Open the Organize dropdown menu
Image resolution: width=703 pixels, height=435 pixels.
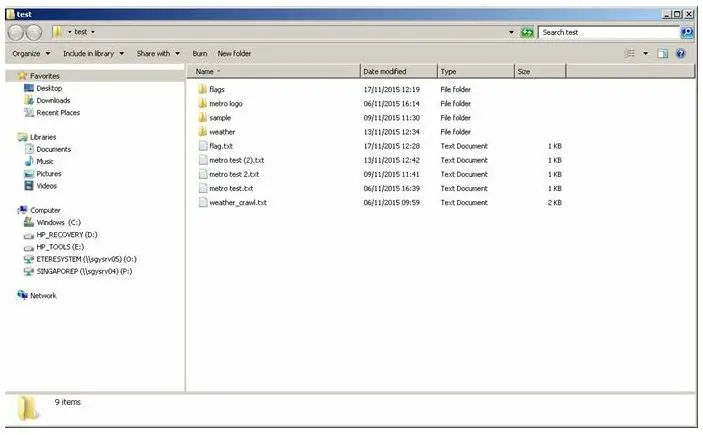(30, 53)
